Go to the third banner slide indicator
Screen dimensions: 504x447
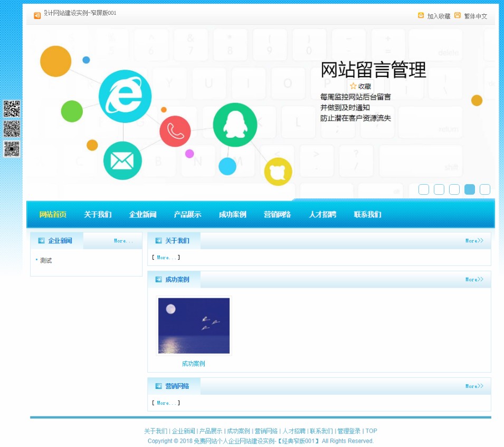pyautogui.click(x=454, y=189)
